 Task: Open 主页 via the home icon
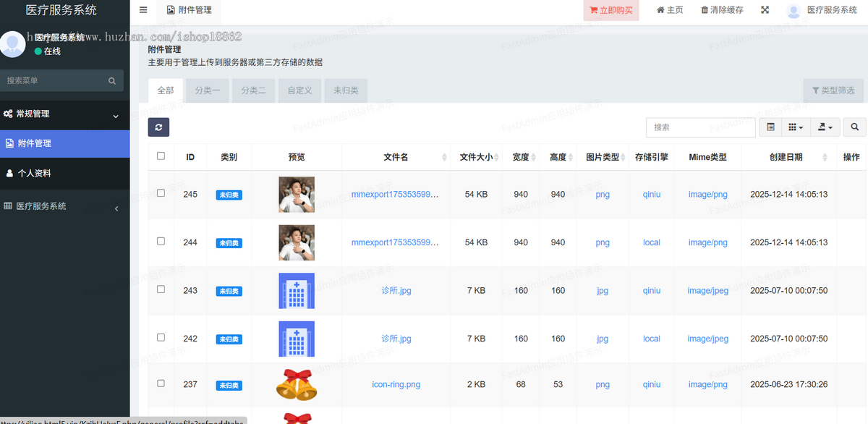click(660, 10)
